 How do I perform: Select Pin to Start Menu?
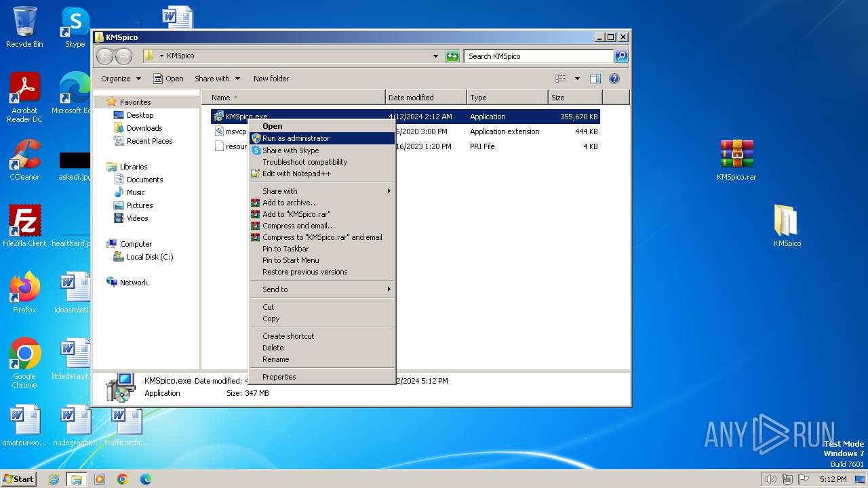coord(322,260)
